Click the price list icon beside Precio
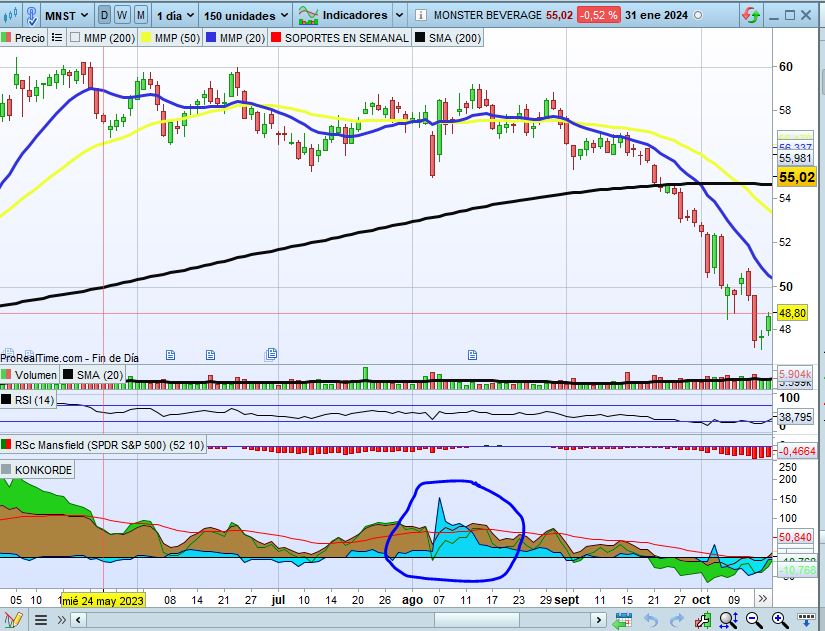Screen dimensions: 825x631 [x=57, y=38]
